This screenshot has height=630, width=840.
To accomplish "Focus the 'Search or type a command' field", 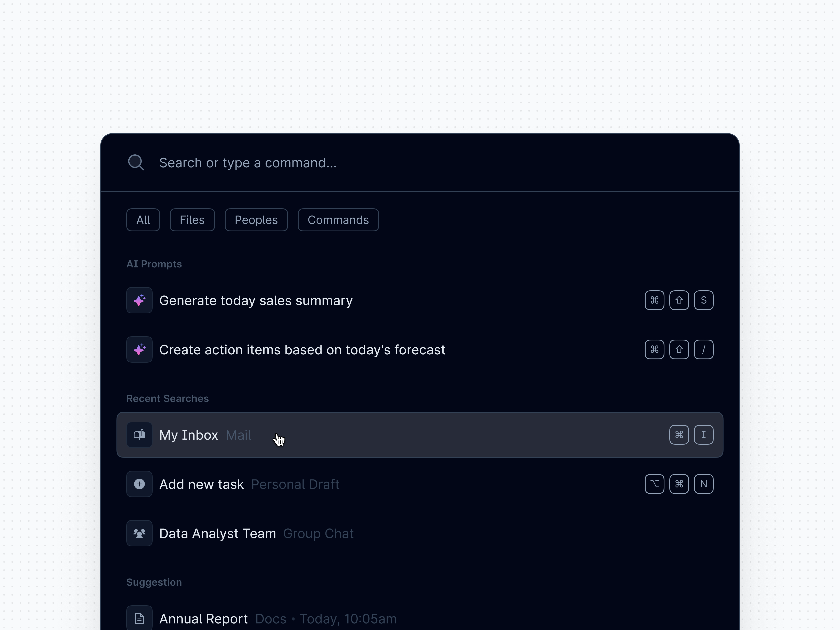I will click(420, 163).
